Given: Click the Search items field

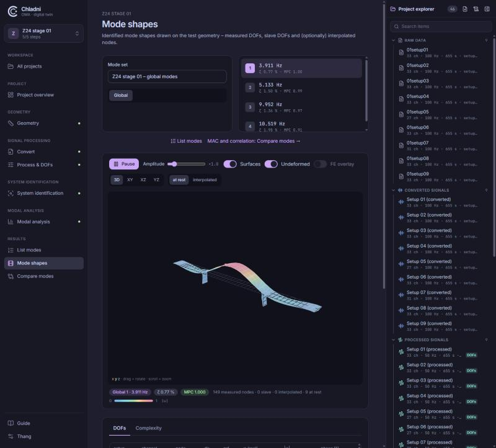Looking at the screenshot, I should [441, 26].
